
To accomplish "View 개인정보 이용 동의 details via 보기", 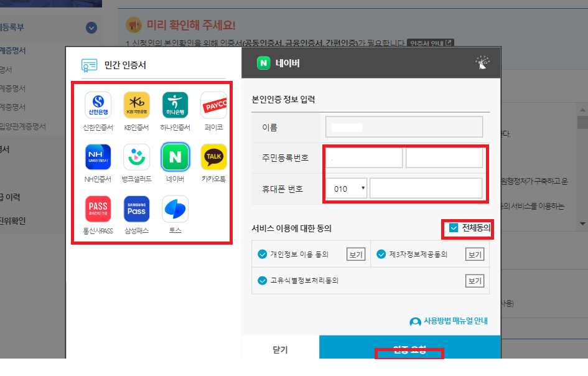I will pos(355,255).
